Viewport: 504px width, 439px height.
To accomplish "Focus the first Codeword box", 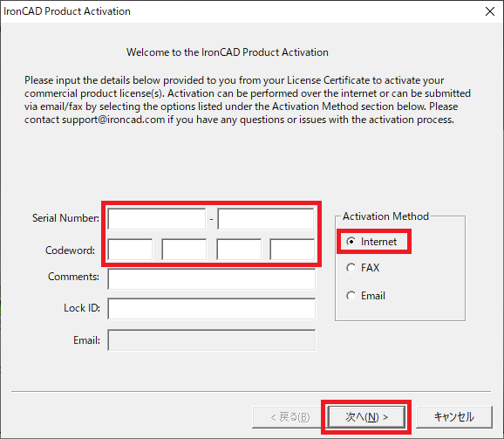I will tap(130, 249).
